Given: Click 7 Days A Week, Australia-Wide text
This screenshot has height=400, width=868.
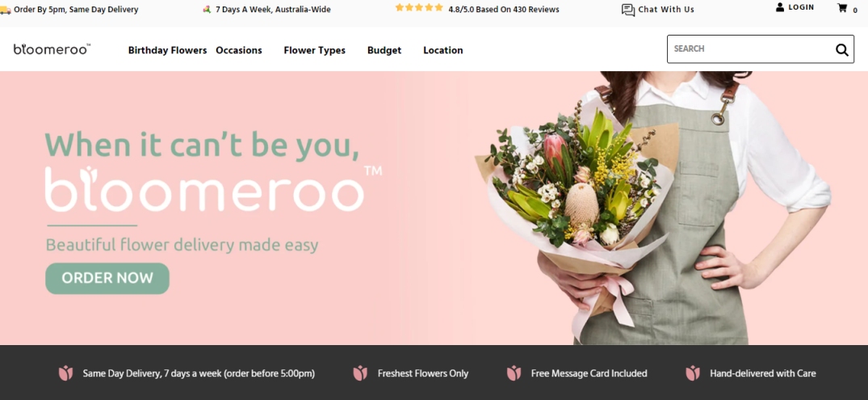Looking at the screenshot, I should [273, 10].
